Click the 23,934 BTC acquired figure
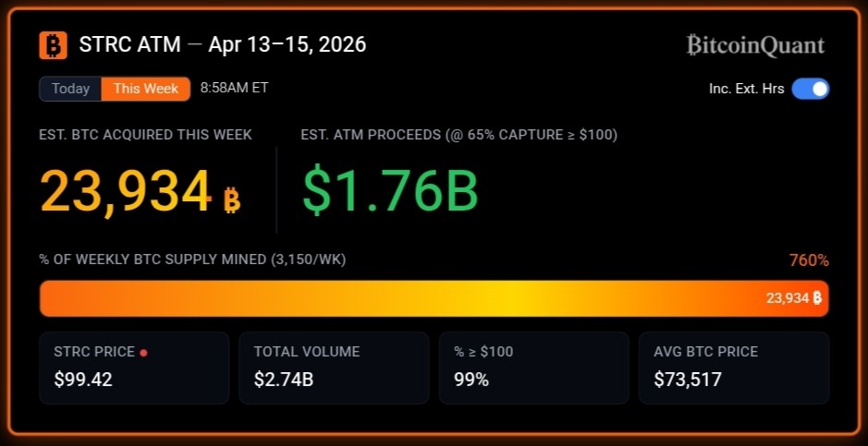 point(126,192)
